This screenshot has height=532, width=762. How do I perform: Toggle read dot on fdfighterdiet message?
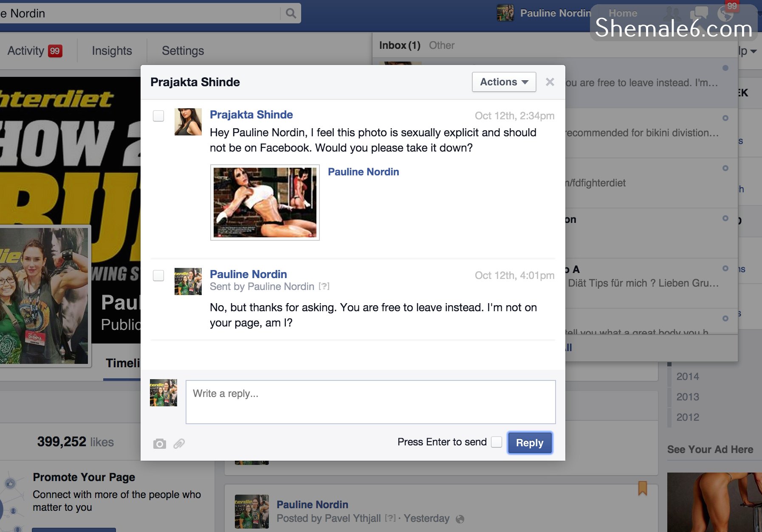pos(725,168)
